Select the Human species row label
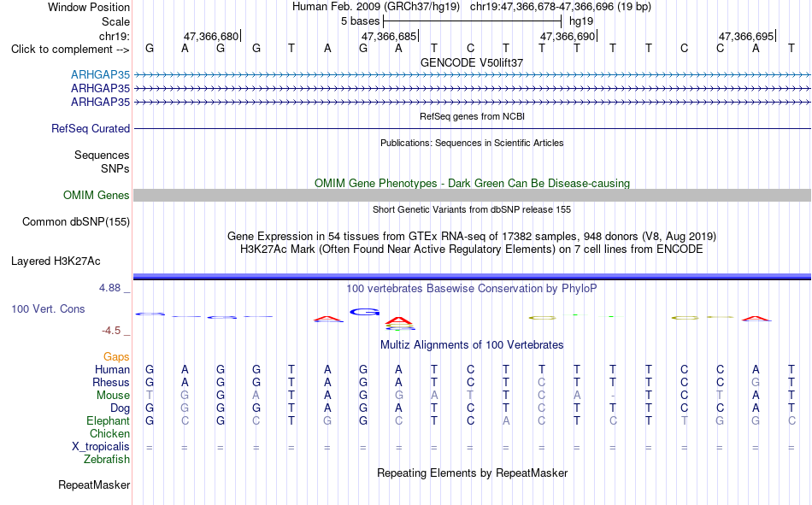 point(112,369)
